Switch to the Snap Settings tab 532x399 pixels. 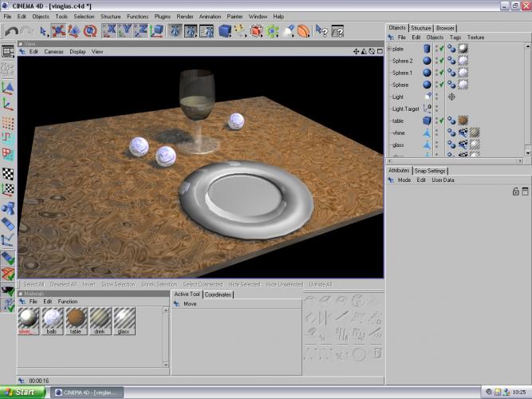(x=430, y=171)
